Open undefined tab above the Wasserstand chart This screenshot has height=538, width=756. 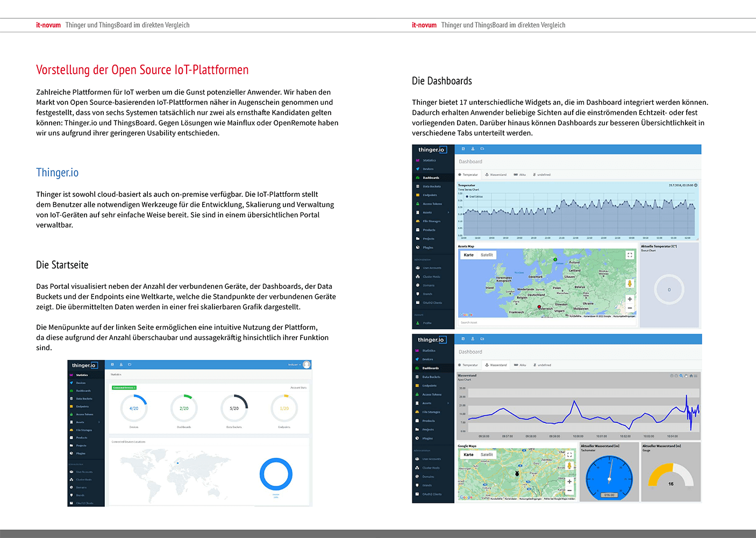542,365
